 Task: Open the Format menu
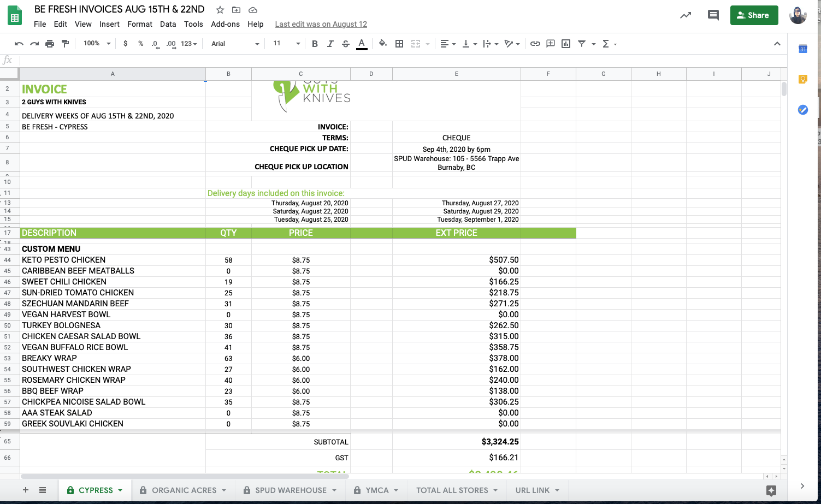click(x=139, y=24)
